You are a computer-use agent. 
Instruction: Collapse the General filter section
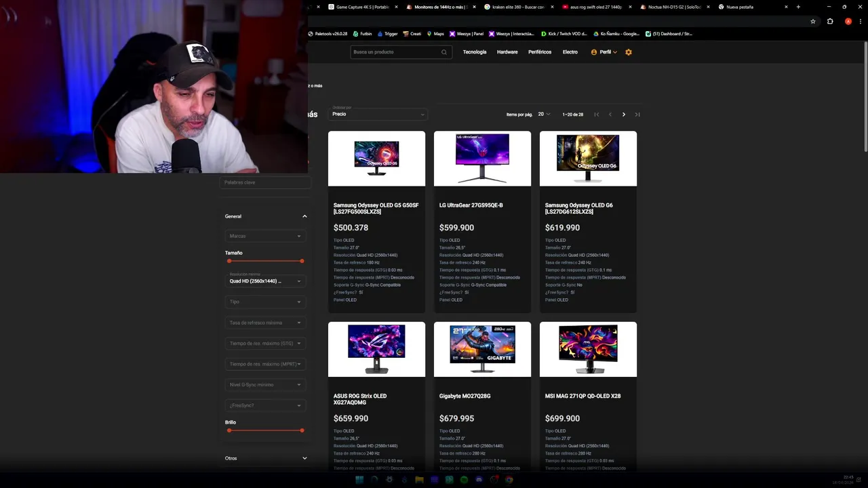pos(304,216)
